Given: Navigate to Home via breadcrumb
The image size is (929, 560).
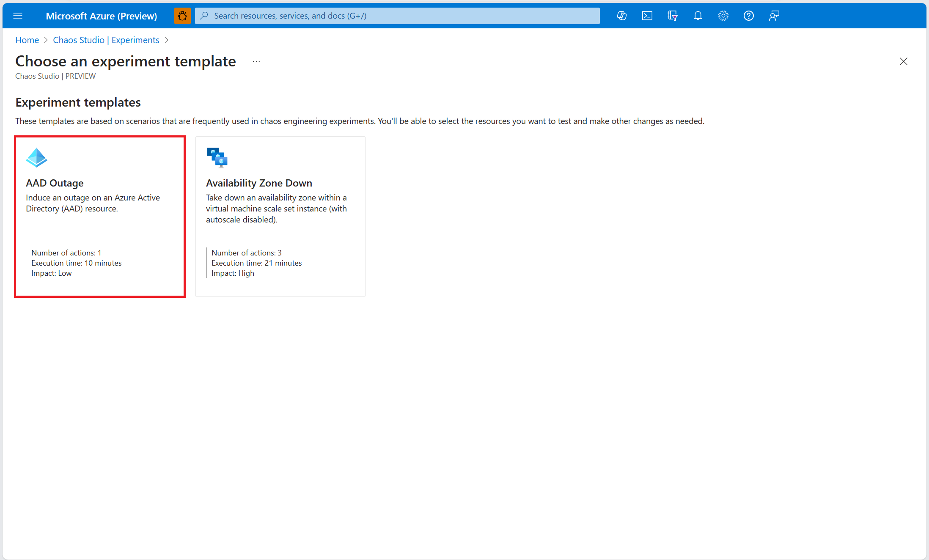Looking at the screenshot, I should 27,40.
